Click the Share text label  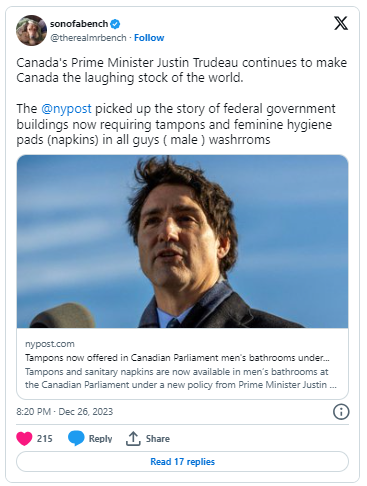tap(158, 439)
